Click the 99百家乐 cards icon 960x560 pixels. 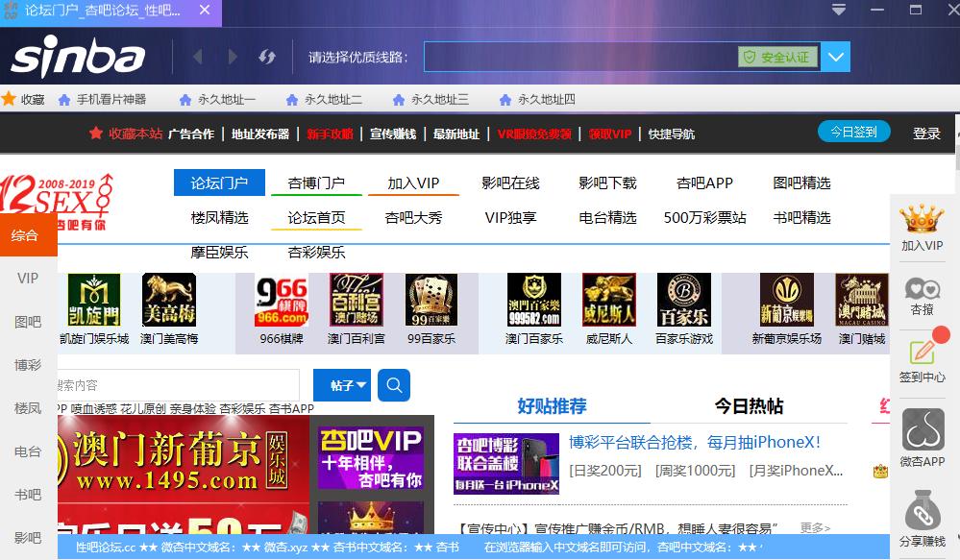(431, 300)
